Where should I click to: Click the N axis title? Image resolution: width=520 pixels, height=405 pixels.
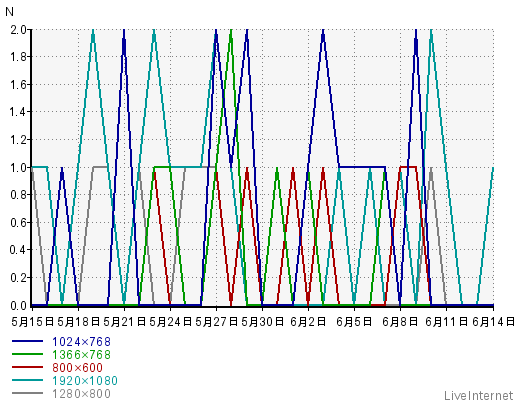10,12
